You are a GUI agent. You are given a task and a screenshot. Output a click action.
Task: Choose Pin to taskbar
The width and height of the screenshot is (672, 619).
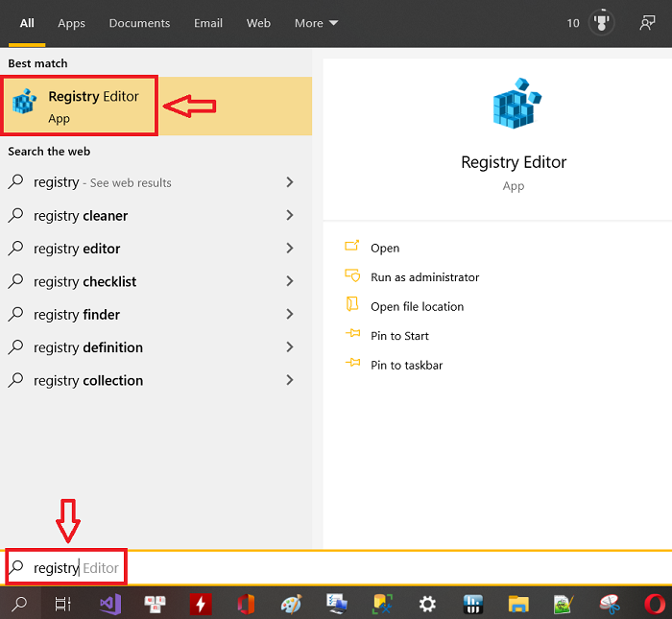click(406, 365)
